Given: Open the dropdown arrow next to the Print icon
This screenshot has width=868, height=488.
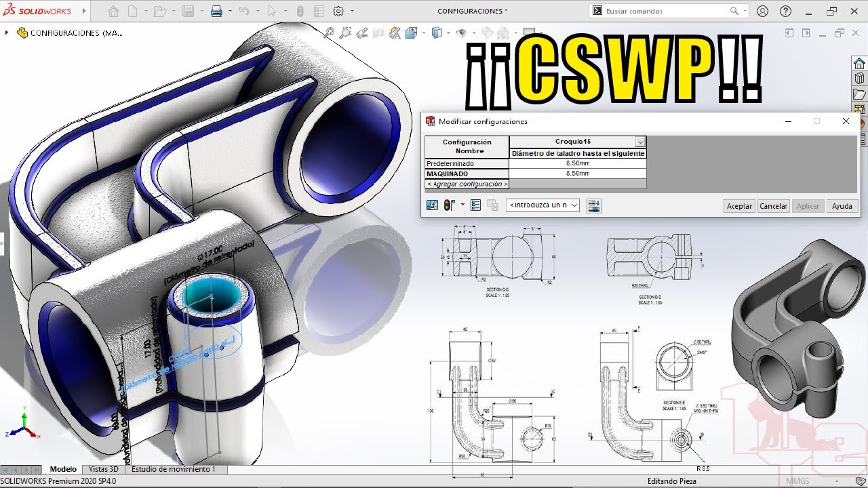Looking at the screenshot, I should (231, 11).
